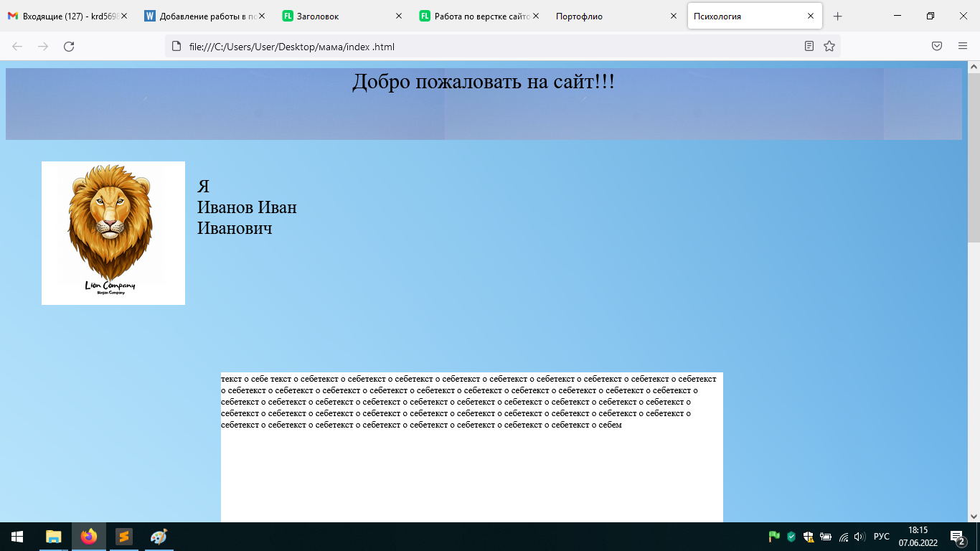Open Sublime Text from the taskbar
The width and height of the screenshot is (980, 551).
[x=124, y=537]
